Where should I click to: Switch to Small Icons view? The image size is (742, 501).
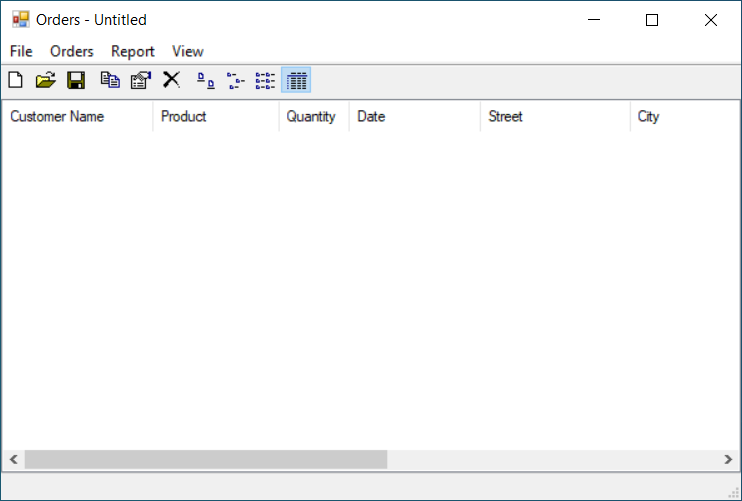236,80
